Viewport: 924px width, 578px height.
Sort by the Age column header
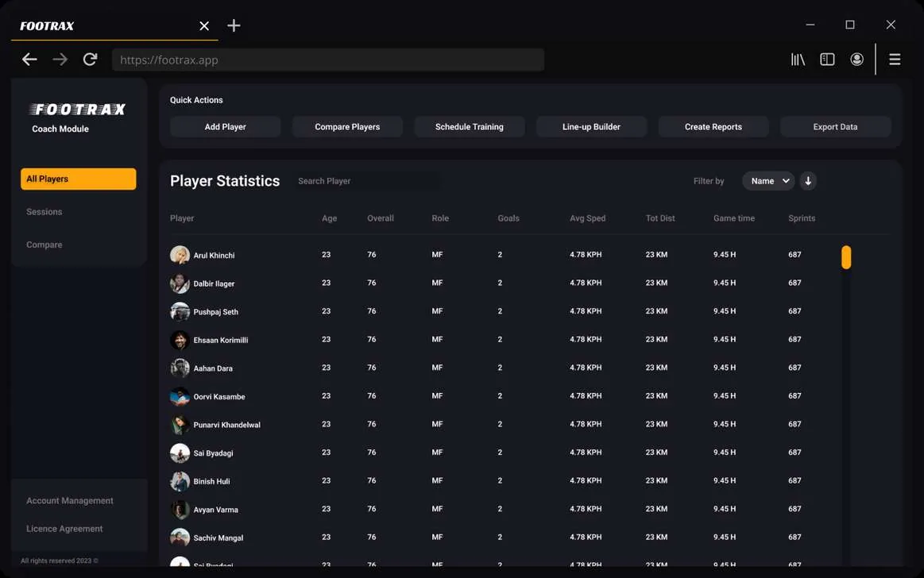point(330,218)
